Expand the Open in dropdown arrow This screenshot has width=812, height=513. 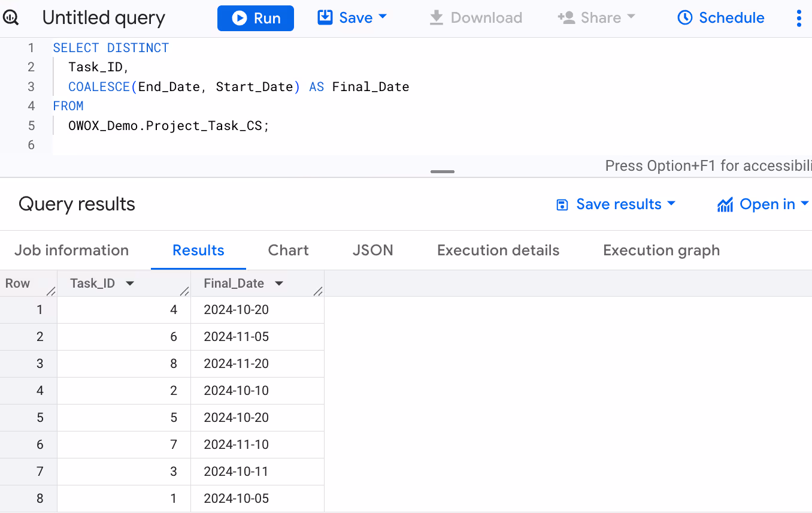804,204
